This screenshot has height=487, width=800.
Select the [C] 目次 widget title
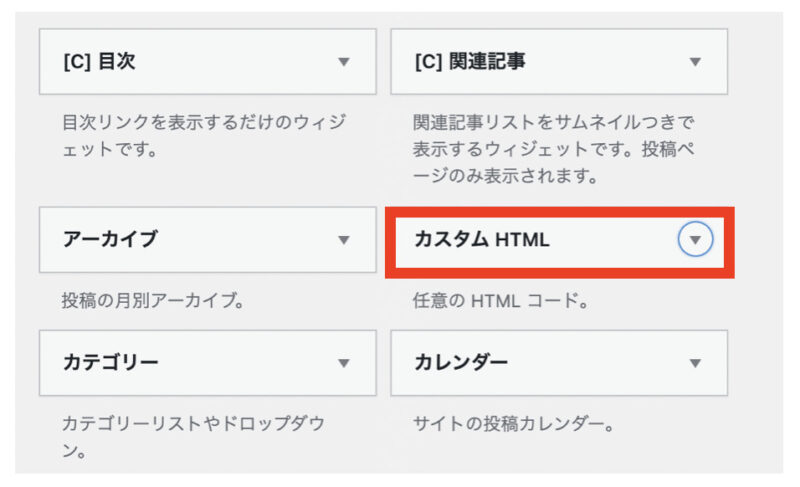click(99, 62)
